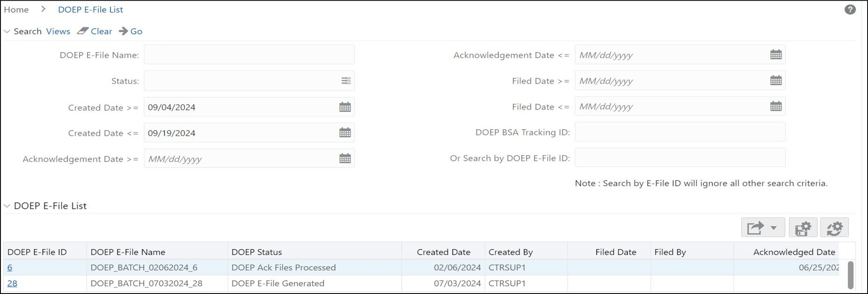The width and height of the screenshot is (868, 294).
Task: Click the save settings gear icon
Action: [803, 228]
